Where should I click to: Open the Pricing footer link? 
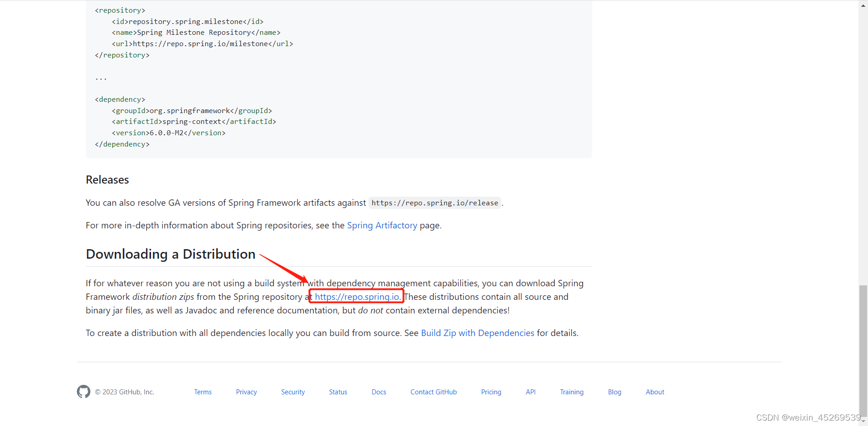point(491,392)
